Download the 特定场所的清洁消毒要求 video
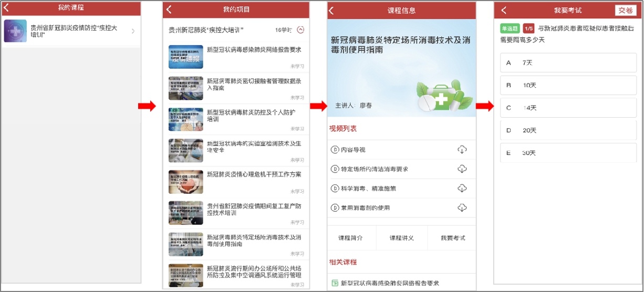This screenshot has width=644, height=292. click(x=462, y=169)
